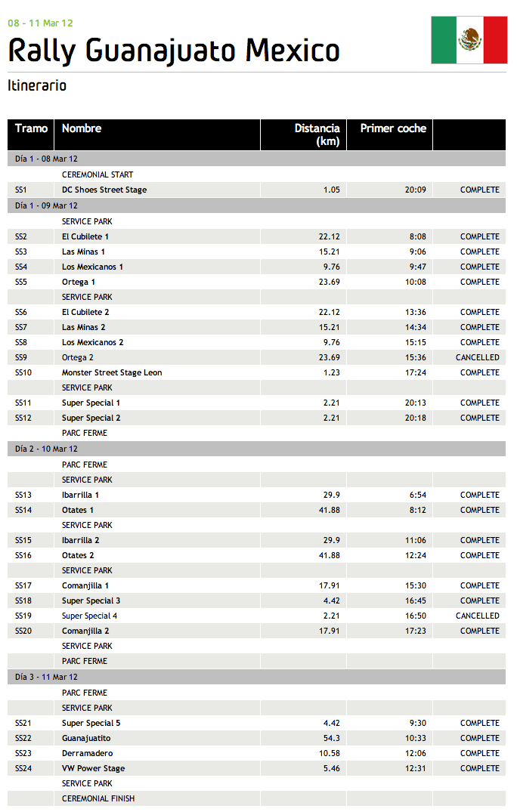Select the Día 3 - 11 Mar 12 row

[47, 677]
